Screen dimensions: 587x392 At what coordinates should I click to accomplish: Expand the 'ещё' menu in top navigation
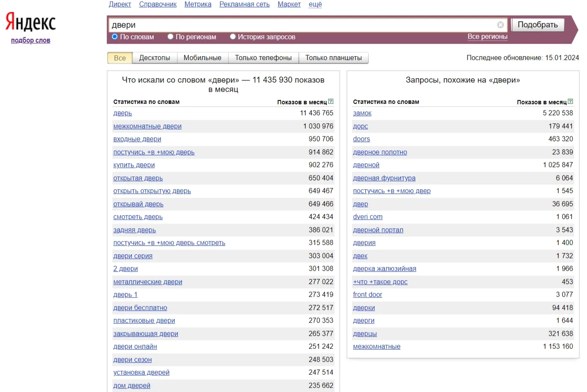coord(315,4)
